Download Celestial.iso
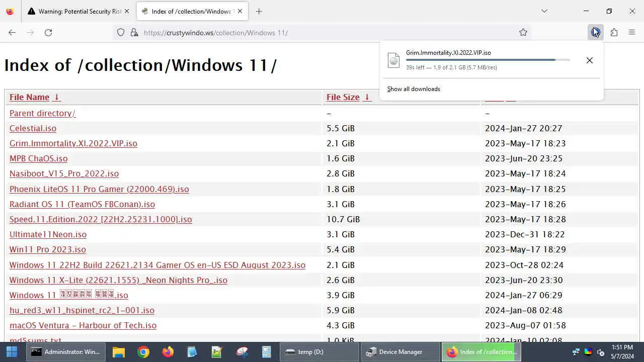The width and height of the screenshot is (644, 362). pyautogui.click(x=33, y=128)
